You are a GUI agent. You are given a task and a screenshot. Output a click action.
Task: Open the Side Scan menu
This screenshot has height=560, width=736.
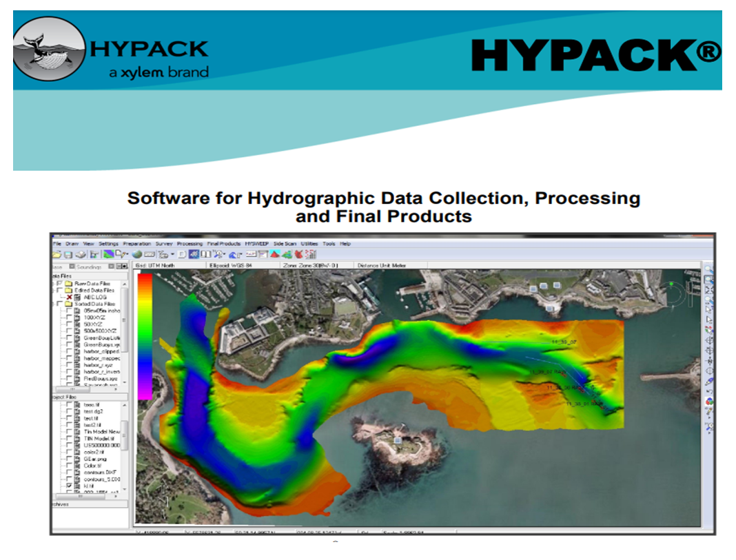coord(285,244)
